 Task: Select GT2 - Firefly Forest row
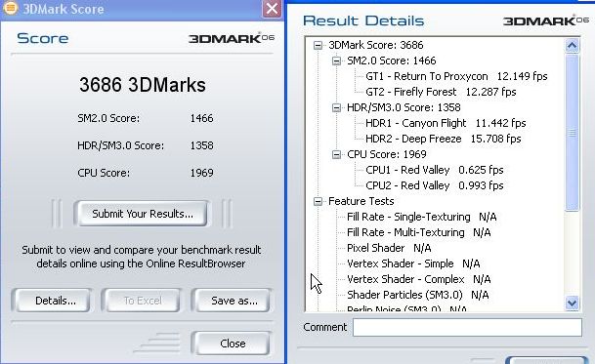click(441, 92)
